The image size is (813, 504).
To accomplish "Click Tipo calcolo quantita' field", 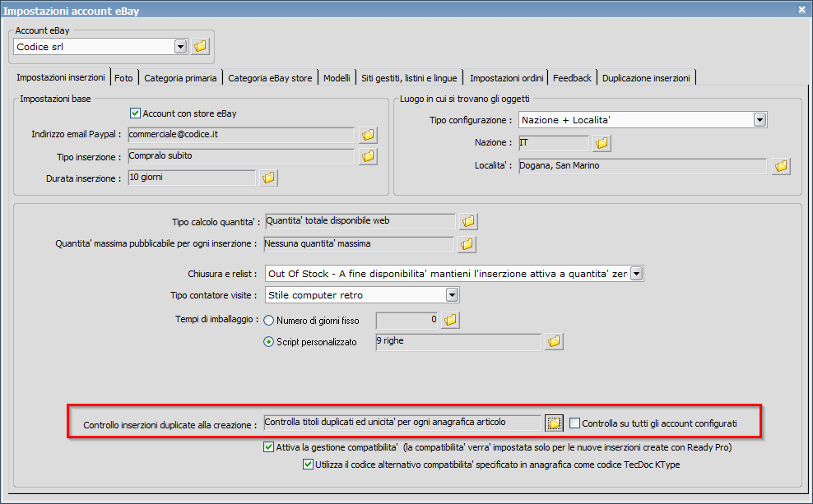I will (360, 221).
